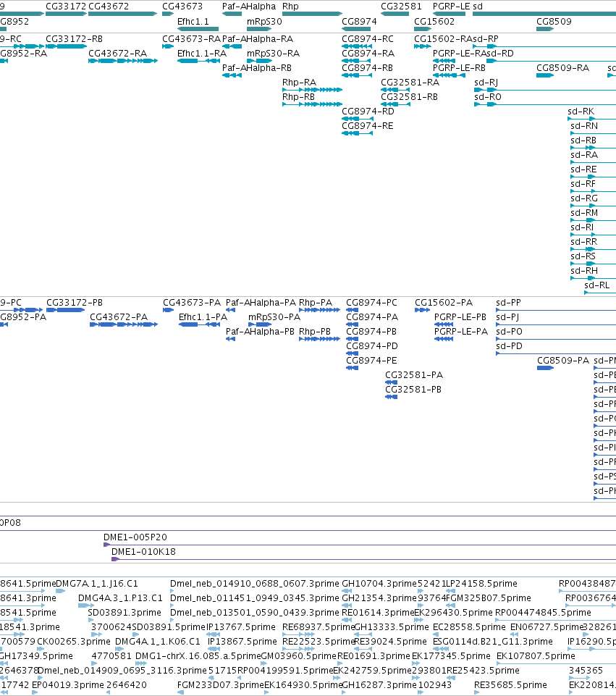
Task: Click the mRpS30 gene label
Action: (x=264, y=21)
